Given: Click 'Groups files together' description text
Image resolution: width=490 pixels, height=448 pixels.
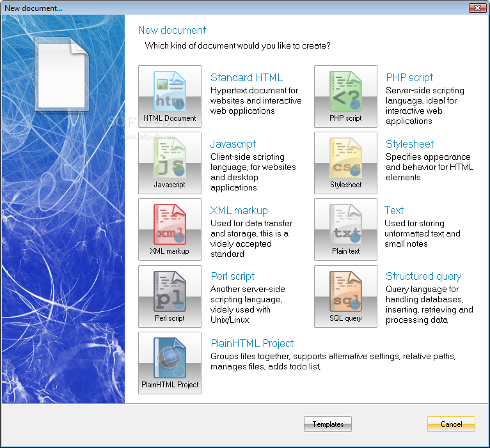Looking at the screenshot, I should [x=333, y=361].
